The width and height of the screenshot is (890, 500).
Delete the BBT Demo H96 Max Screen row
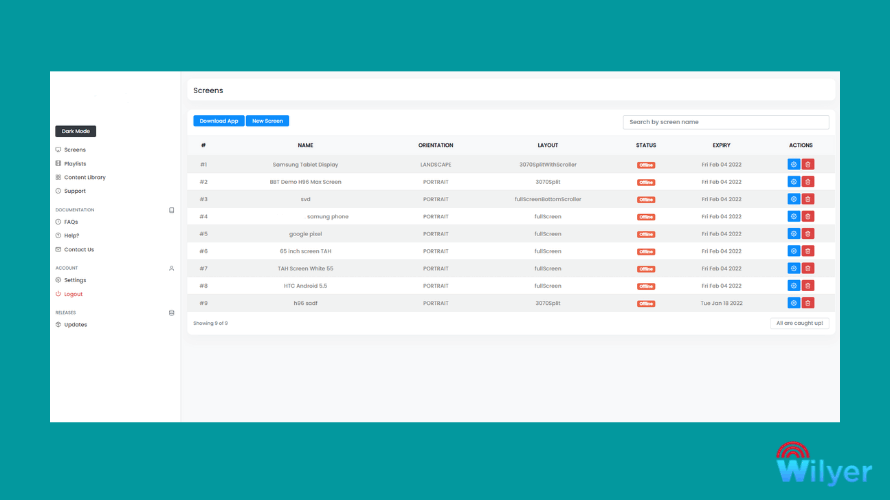[x=808, y=182]
